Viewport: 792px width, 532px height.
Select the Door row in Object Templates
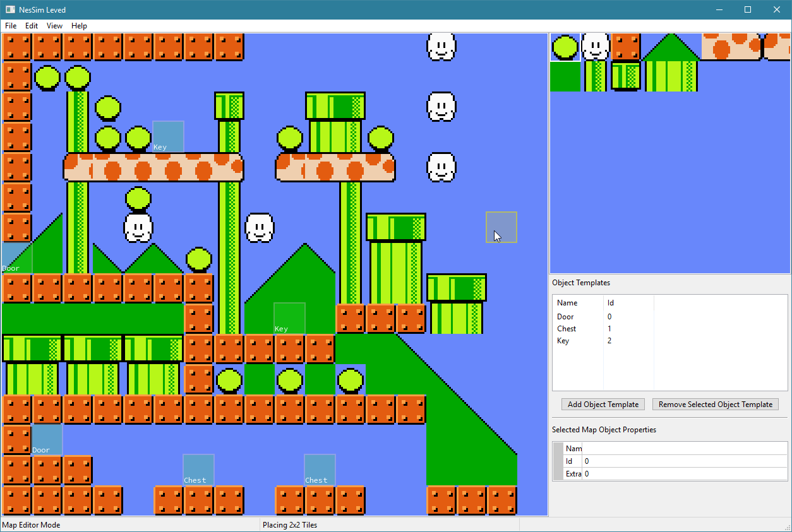coord(670,316)
